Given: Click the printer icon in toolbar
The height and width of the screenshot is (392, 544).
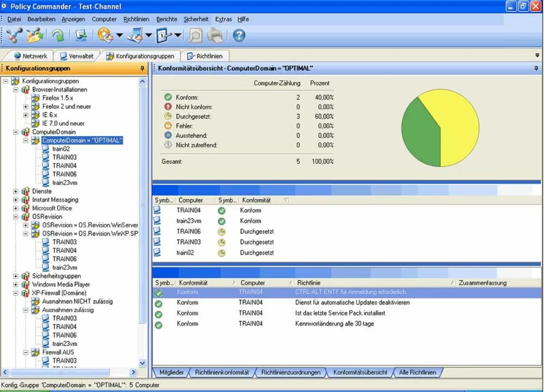Looking at the screenshot, I should [215, 35].
